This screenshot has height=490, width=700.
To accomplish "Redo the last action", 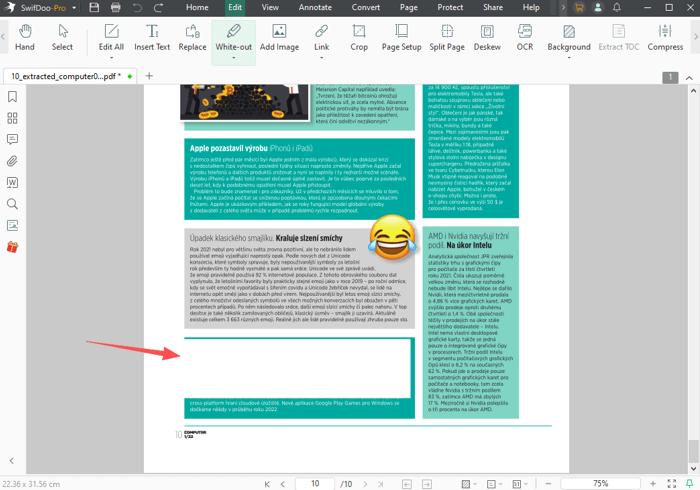I will tap(158, 8).
